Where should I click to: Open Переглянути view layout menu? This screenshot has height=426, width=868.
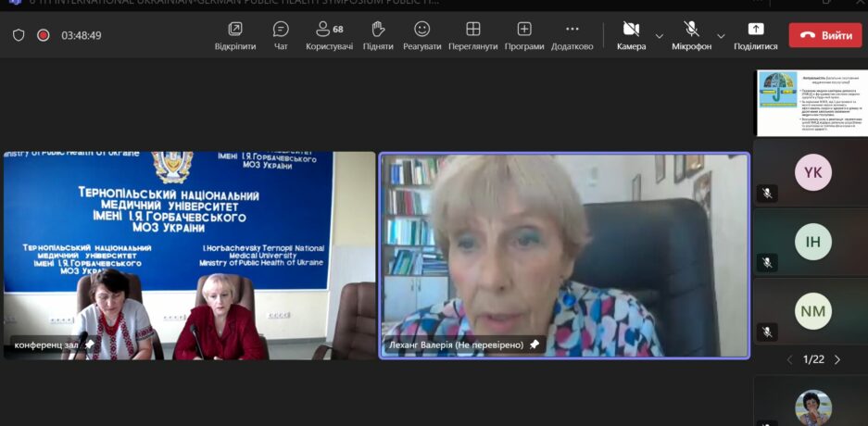coord(472,35)
